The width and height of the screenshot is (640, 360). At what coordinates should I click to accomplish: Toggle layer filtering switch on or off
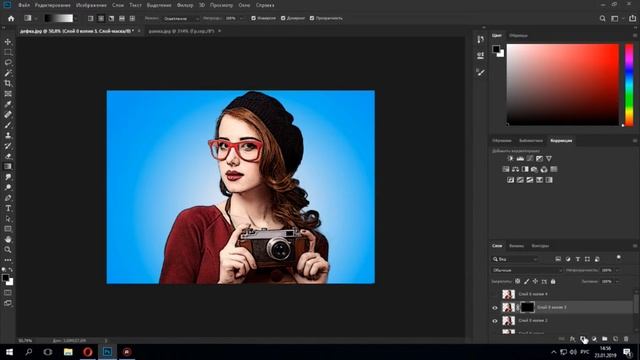coord(619,258)
